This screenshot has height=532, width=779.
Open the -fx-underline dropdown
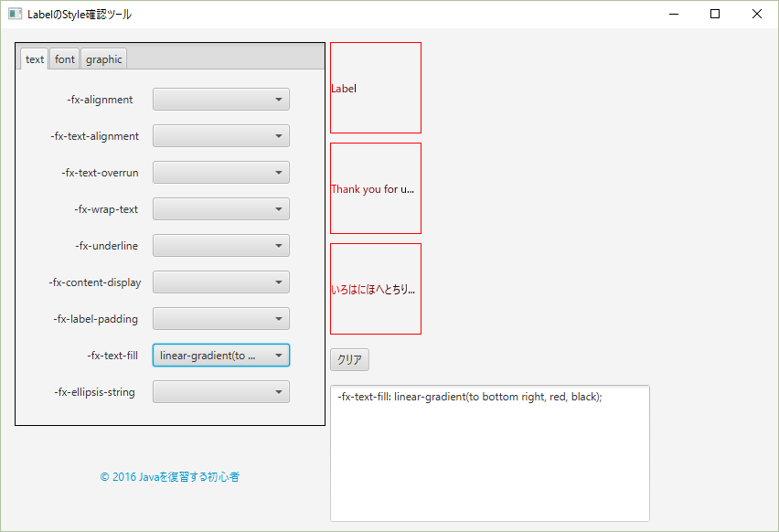[x=220, y=245]
